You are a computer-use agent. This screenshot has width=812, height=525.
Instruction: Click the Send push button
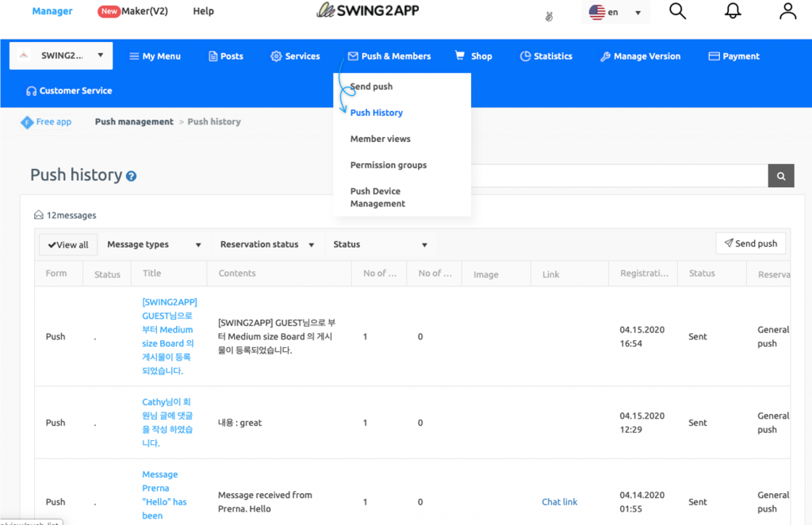coord(750,243)
